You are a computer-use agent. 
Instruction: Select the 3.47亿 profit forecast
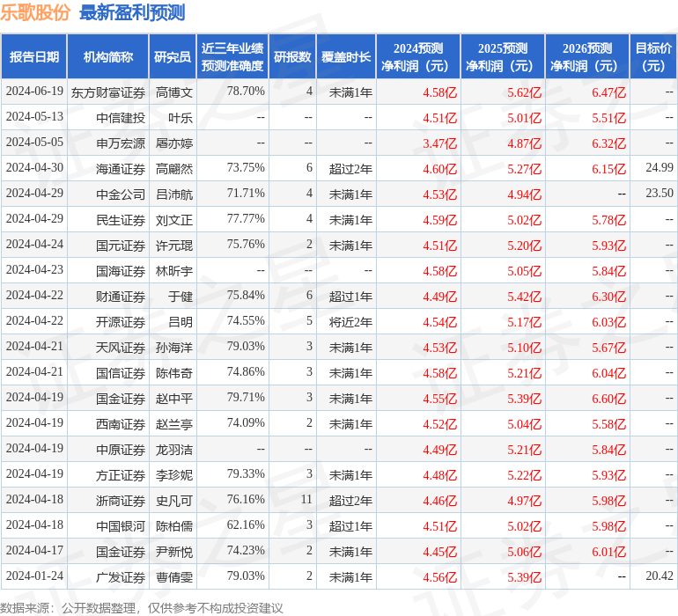tap(439, 143)
